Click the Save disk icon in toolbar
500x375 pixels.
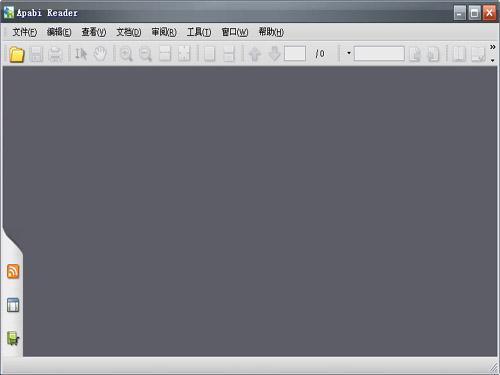tap(37, 54)
